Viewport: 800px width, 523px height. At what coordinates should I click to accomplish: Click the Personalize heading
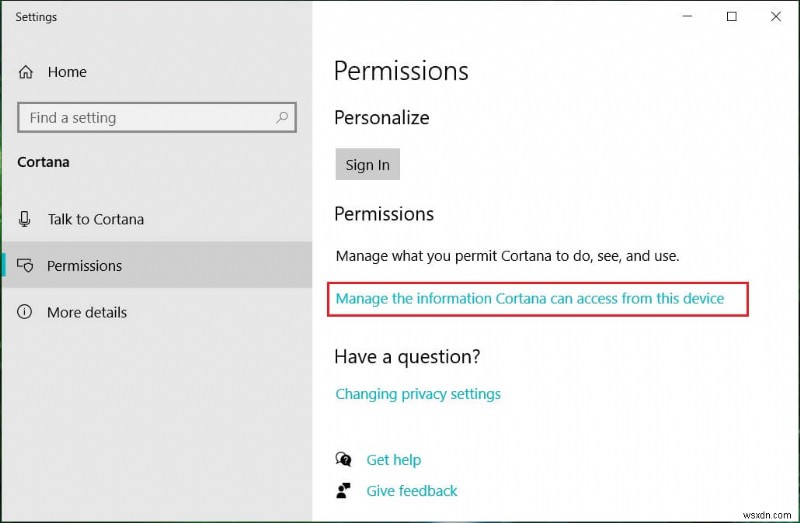[x=382, y=118]
